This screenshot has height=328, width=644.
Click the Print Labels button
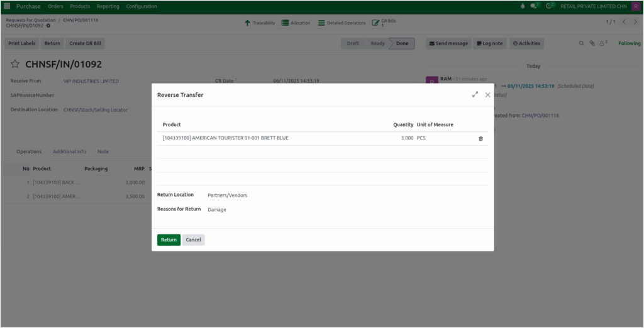(x=22, y=43)
